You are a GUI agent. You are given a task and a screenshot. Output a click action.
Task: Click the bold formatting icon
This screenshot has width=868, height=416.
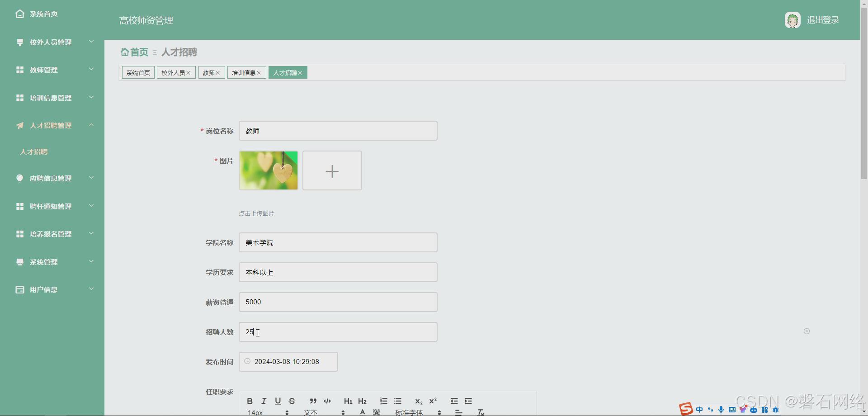tap(250, 401)
